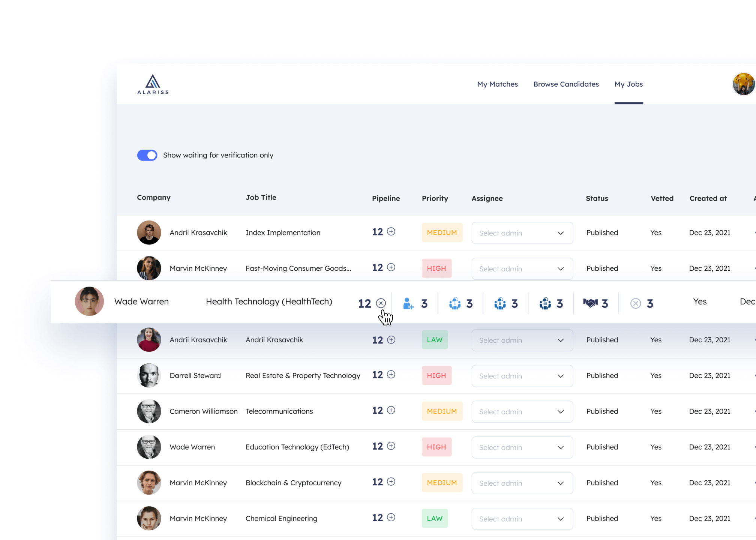The height and width of the screenshot is (540, 756).
Task: Click the Created at column header
Action: tap(708, 198)
